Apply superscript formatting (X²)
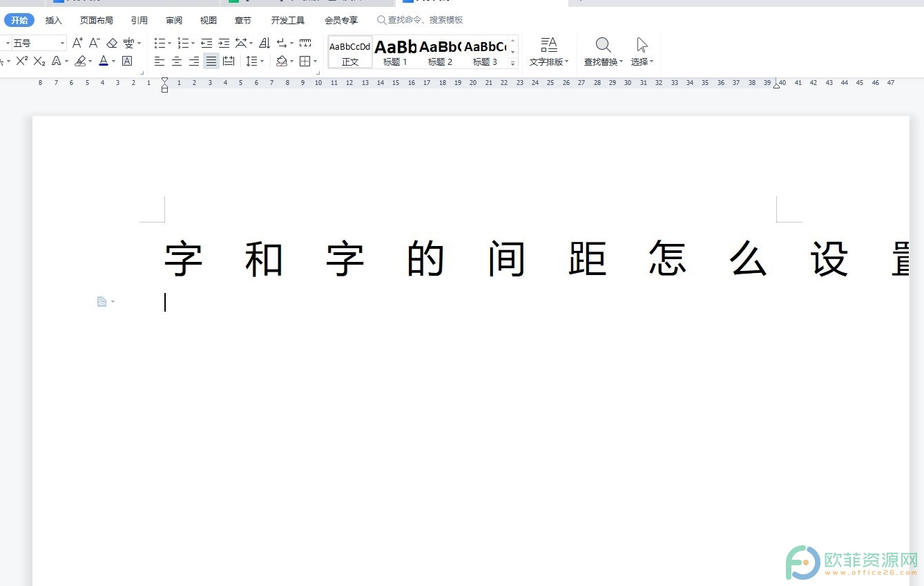 pyautogui.click(x=22, y=61)
